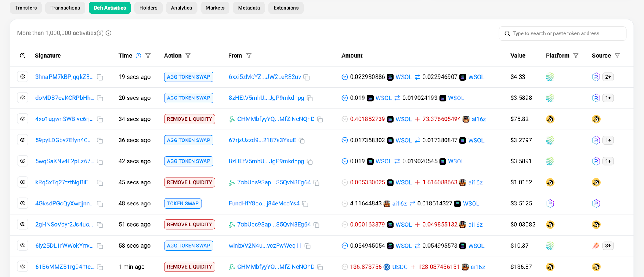Click the help icon in Signature header
The width and height of the screenshot is (644, 277).
point(23,56)
